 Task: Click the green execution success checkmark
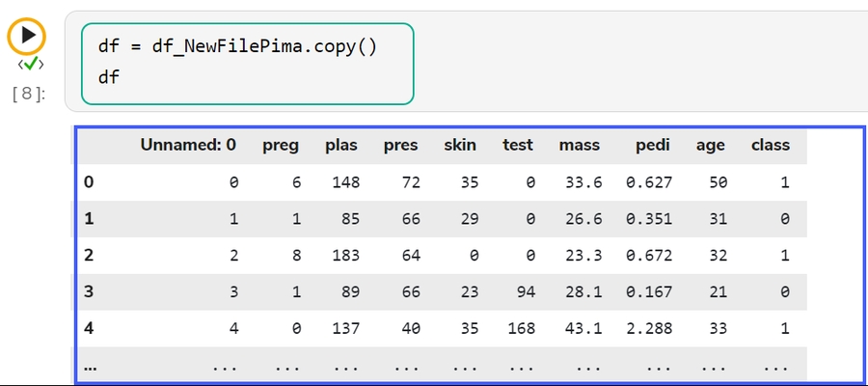pos(32,64)
